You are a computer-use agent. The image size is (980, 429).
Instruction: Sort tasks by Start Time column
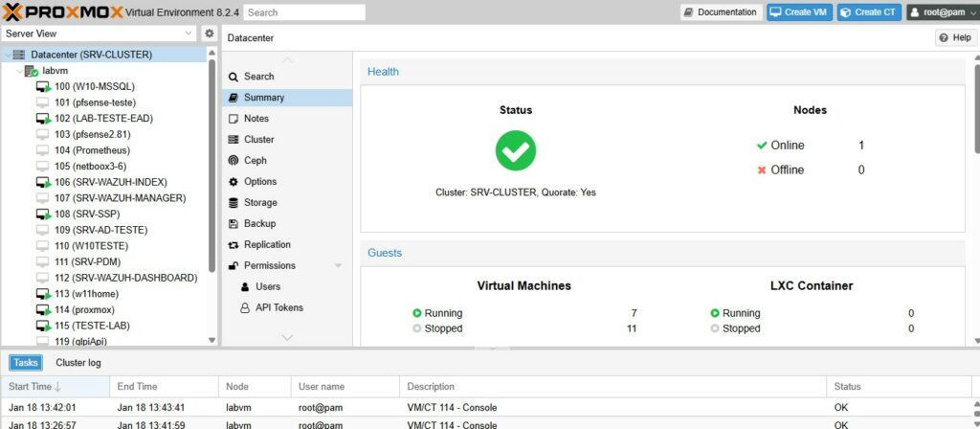coord(55,387)
